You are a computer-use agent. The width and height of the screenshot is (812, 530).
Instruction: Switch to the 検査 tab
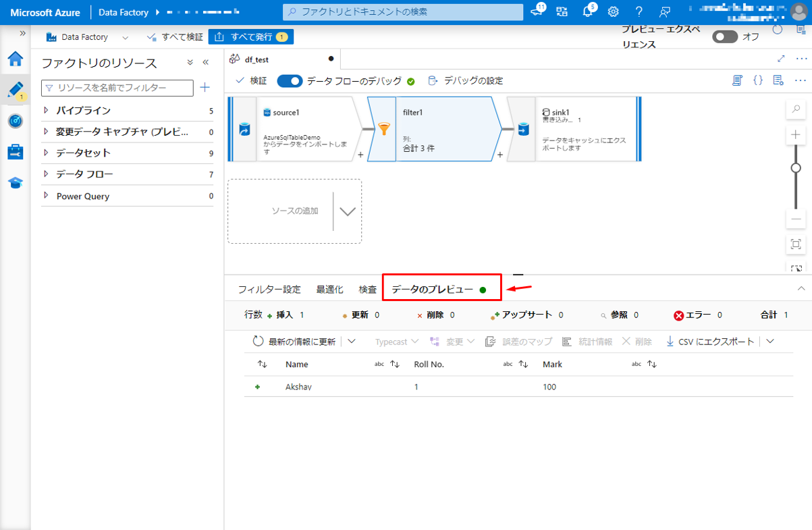(x=368, y=290)
